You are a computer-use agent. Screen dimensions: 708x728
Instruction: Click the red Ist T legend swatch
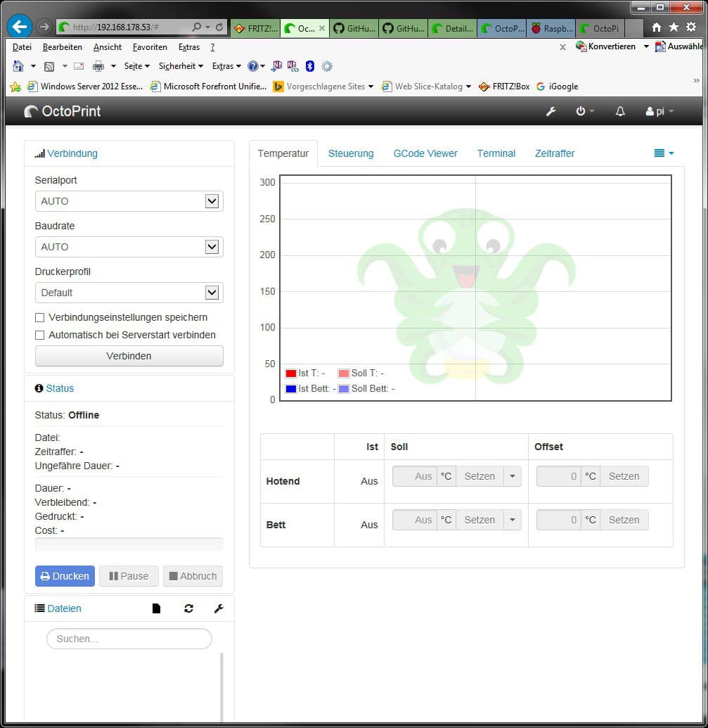(x=291, y=373)
